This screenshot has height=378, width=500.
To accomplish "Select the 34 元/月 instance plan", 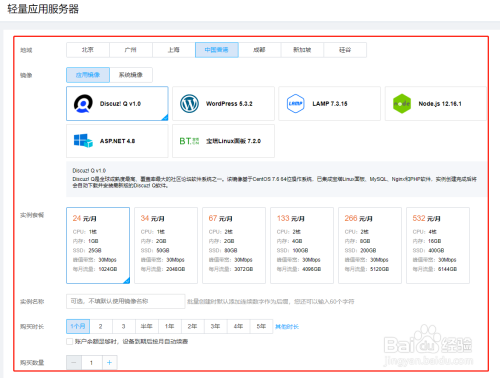I will pos(166,245).
